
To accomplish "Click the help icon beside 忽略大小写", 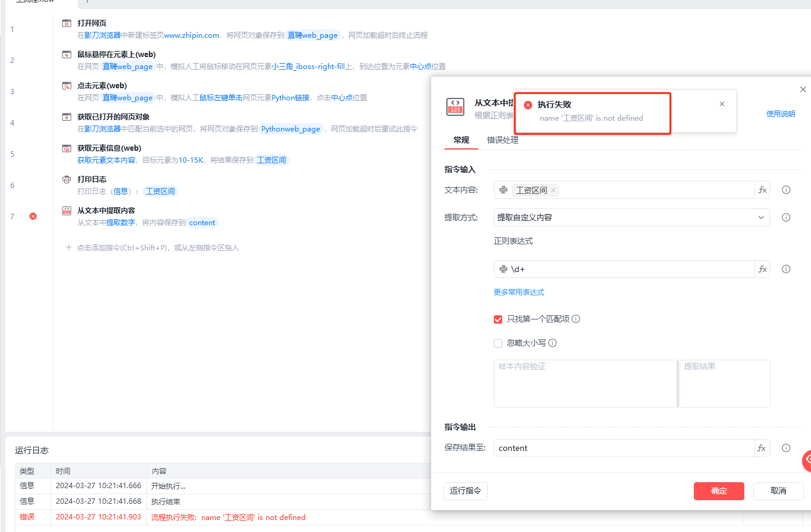I will coord(553,343).
